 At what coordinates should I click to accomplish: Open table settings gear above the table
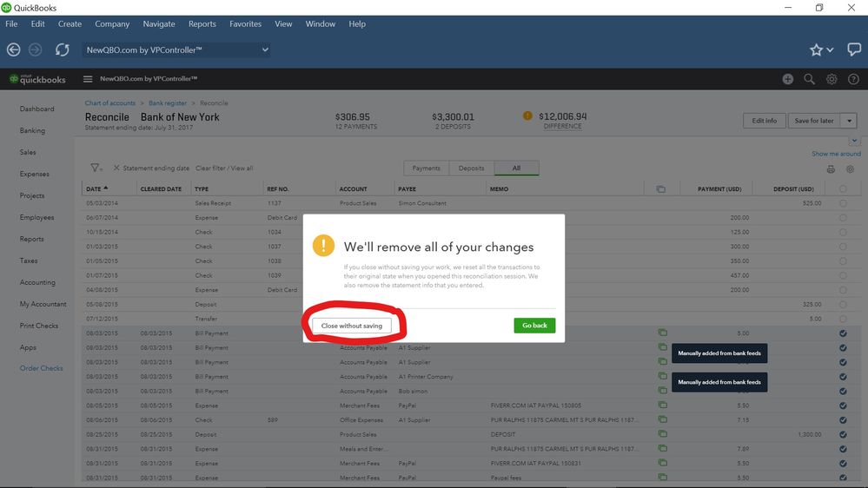coord(850,169)
